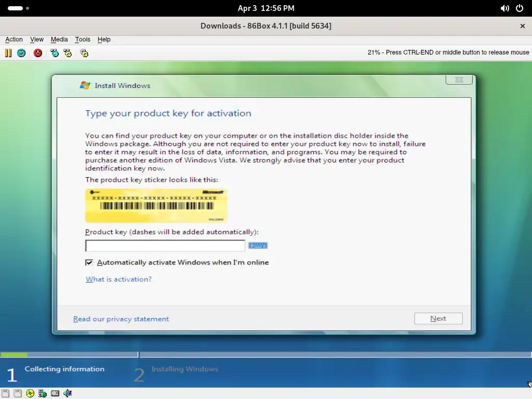Click the date and time in top bar

pyautogui.click(x=266, y=8)
